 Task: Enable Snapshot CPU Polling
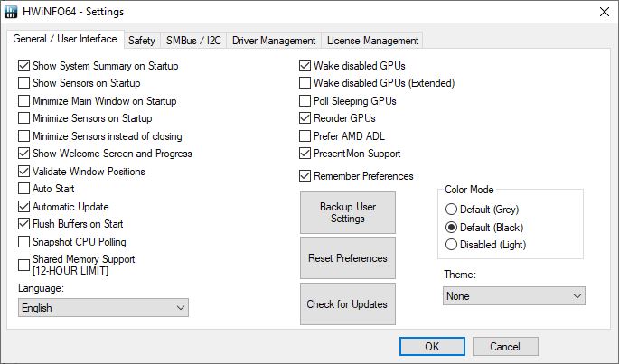[x=24, y=242]
